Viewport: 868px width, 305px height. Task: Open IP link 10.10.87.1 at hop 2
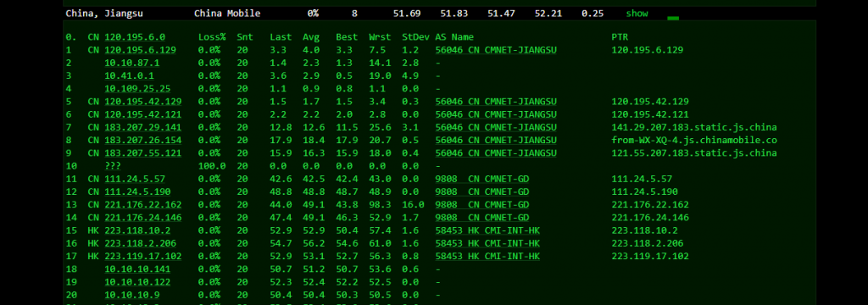pyautogui.click(x=131, y=63)
